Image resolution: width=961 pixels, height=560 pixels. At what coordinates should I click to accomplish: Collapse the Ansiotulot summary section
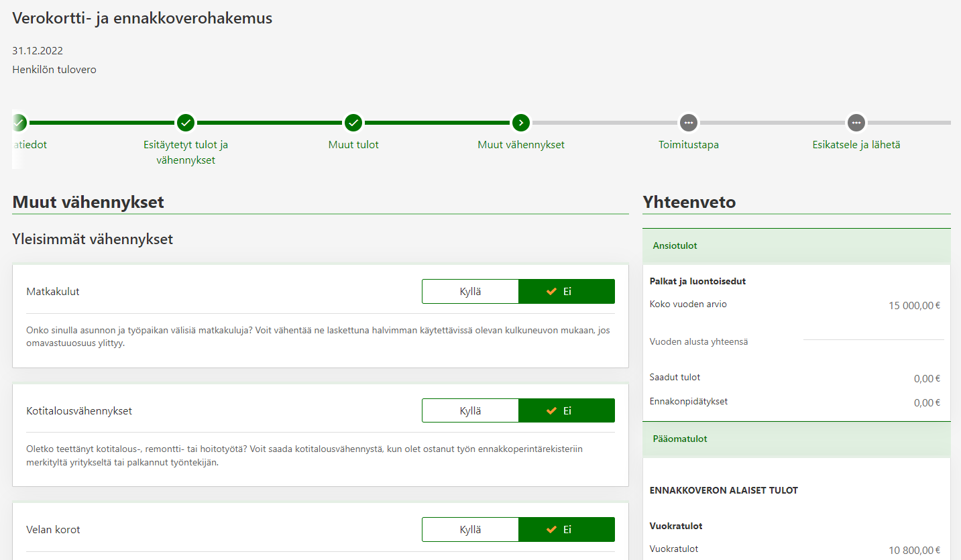pos(675,246)
